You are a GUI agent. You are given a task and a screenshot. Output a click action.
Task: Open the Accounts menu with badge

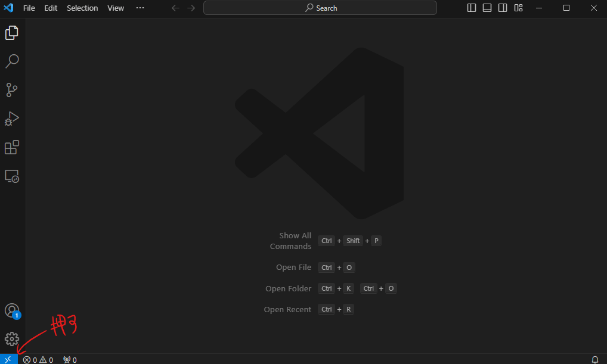pos(13,310)
